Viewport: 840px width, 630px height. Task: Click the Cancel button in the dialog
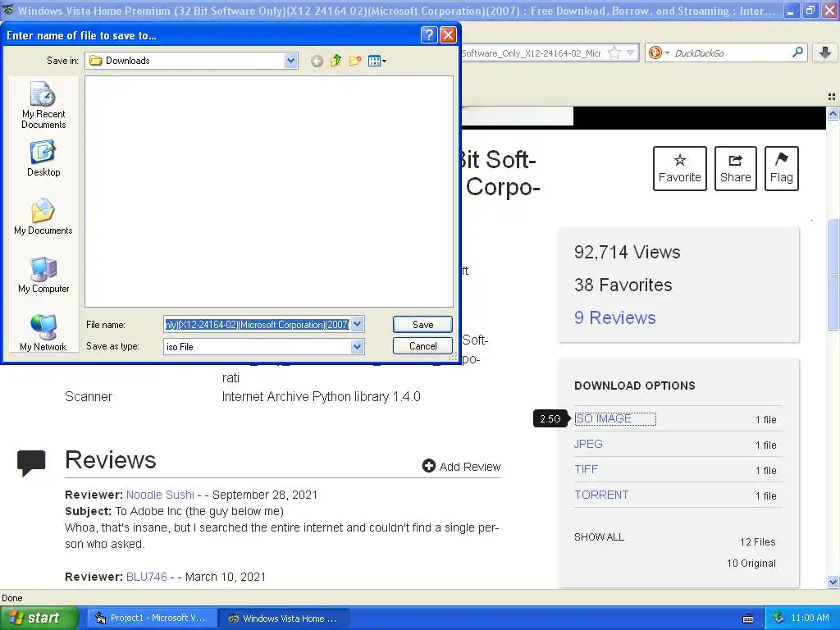422,346
